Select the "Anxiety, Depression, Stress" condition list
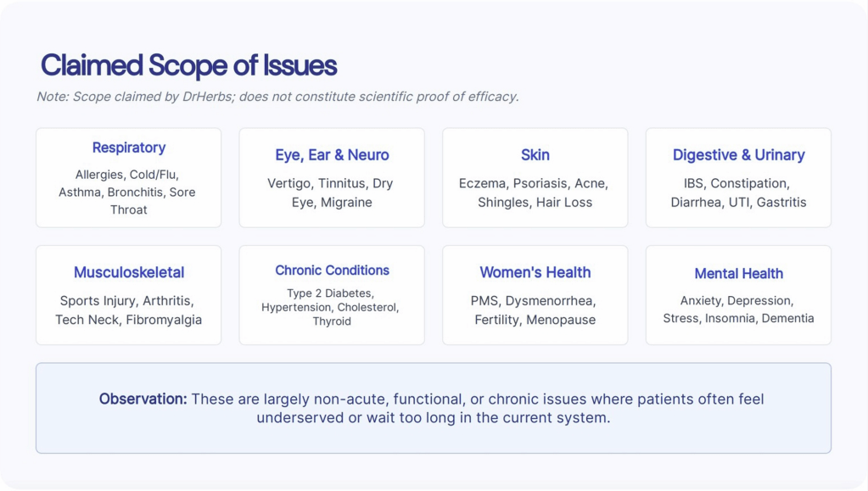The height and width of the screenshot is (491, 868). pyautogui.click(x=738, y=310)
